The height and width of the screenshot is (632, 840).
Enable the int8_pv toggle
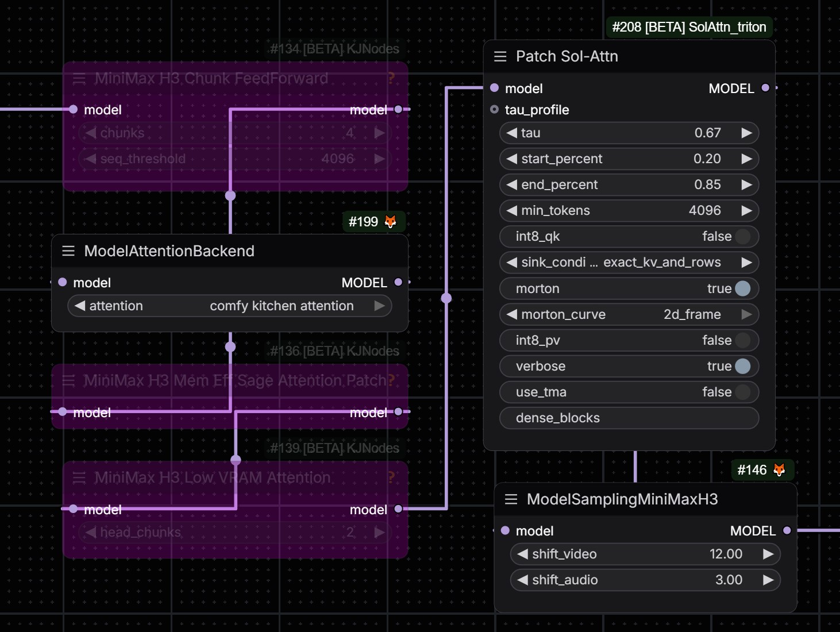[743, 340]
